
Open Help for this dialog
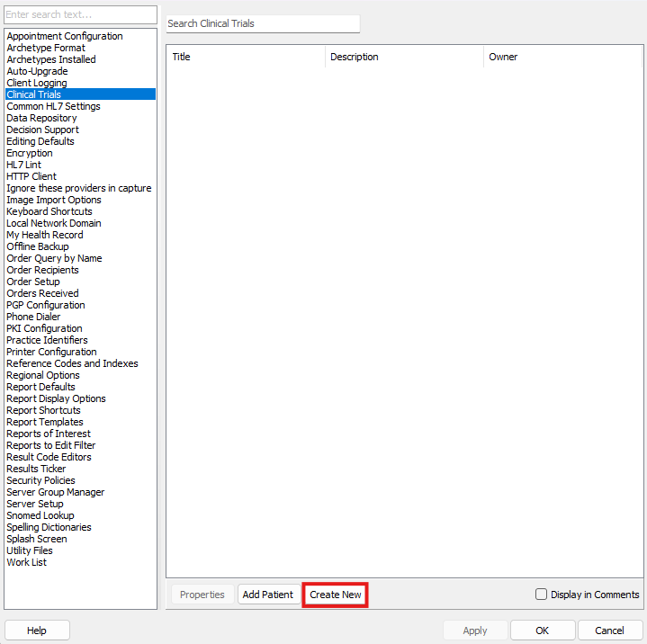[37, 631]
